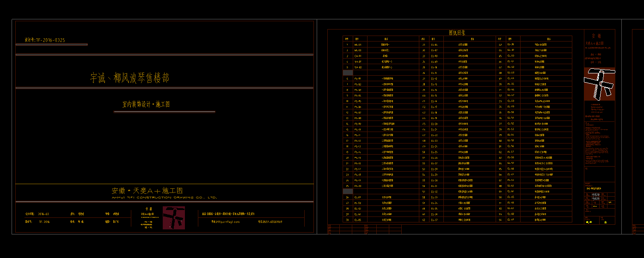Select the design number text TF-2016-0325
The image size is (644, 258).
click(x=45, y=40)
